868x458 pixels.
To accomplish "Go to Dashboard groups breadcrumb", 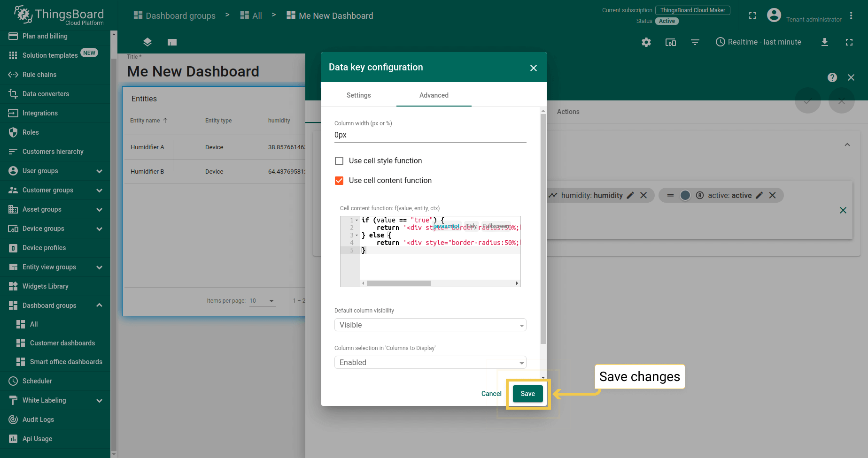I will (x=175, y=15).
